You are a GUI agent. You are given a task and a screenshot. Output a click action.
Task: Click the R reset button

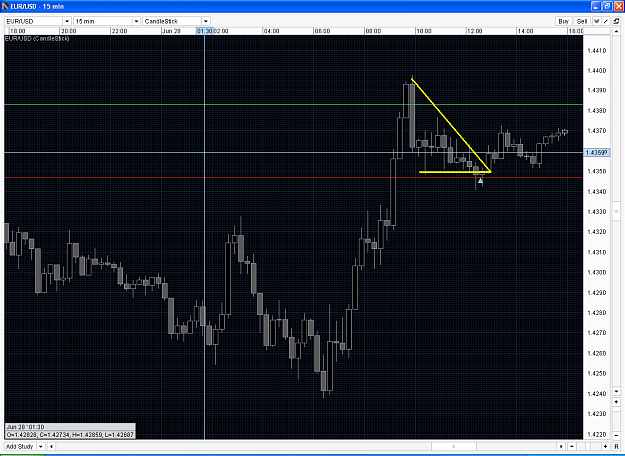616,446
